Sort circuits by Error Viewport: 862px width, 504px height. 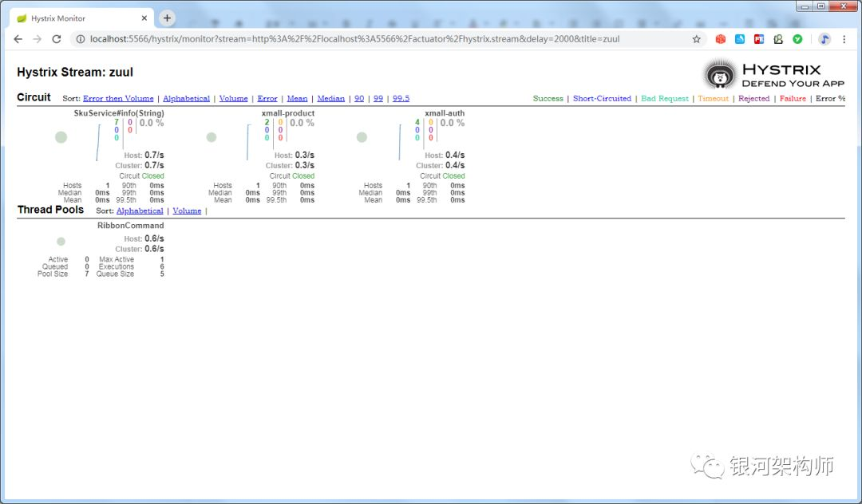[267, 98]
